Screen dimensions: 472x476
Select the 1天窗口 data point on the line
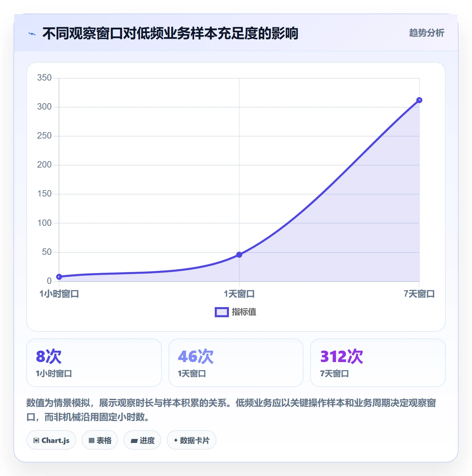click(x=239, y=255)
